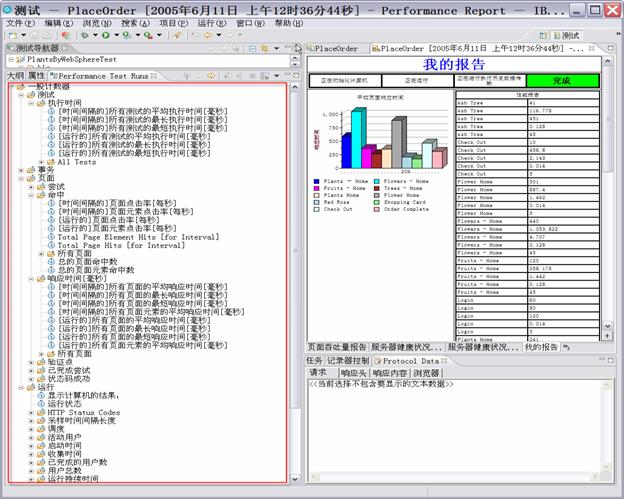Click the folder icon beside 执行时间

point(42,103)
